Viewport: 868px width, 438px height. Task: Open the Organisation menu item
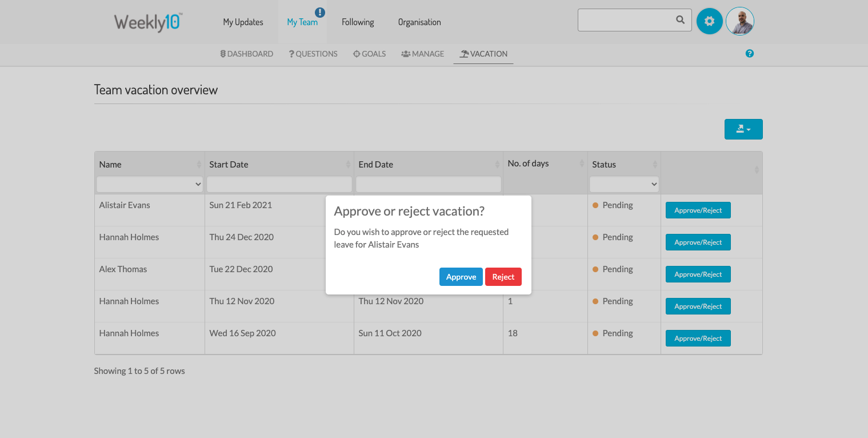(419, 22)
